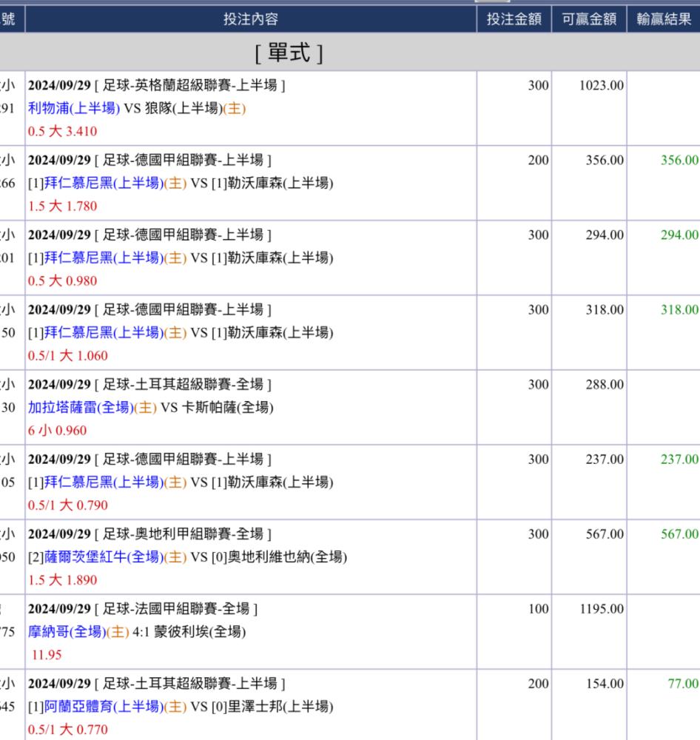Click opponent text 狼隊(上半場)
Image resolution: width=700 pixels, height=740 pixels.
pos(184,108)
